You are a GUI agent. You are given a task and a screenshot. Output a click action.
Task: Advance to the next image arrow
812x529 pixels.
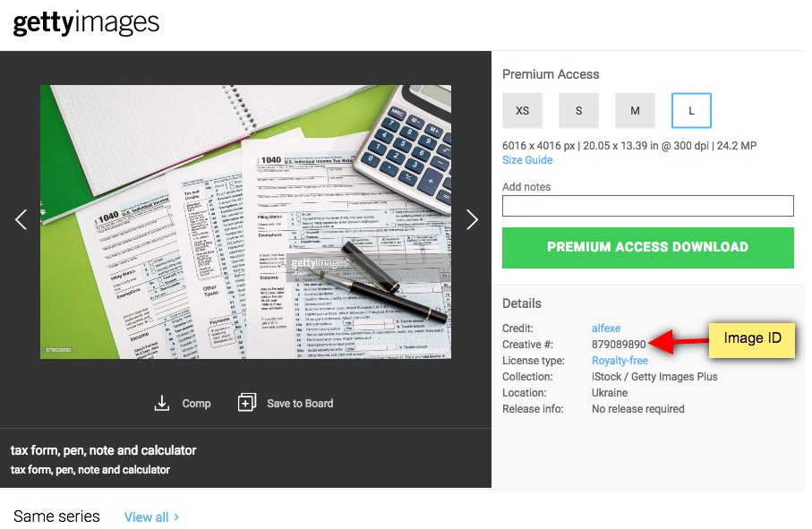(472, 220)
